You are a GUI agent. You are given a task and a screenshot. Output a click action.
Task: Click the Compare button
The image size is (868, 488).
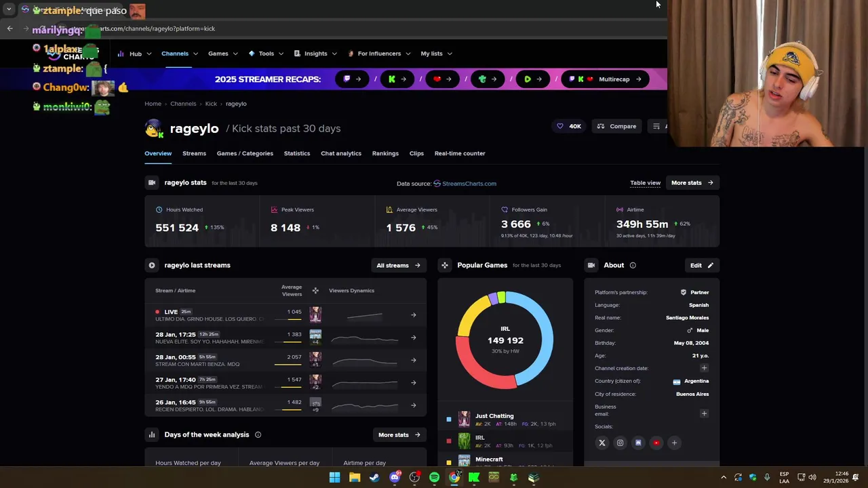[x=616, y=126]
